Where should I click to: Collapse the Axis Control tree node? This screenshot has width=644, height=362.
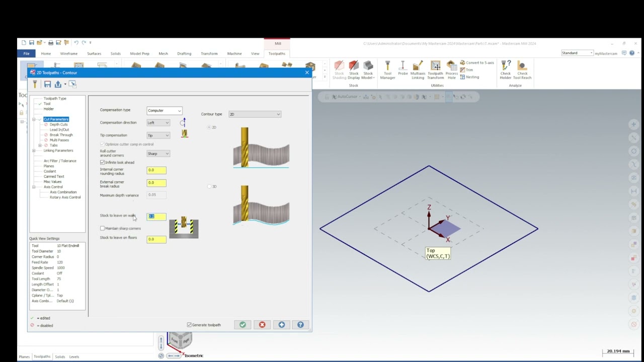[x=34, y=187]
